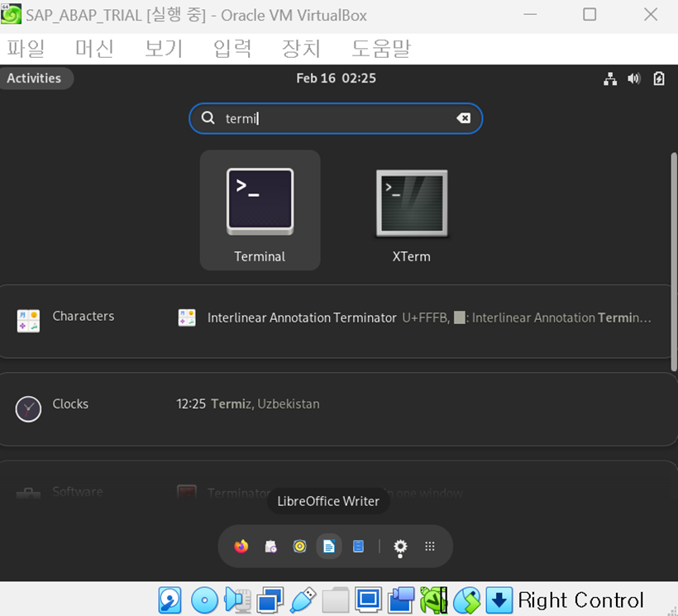Click the magnifier icon in the search bar
The image size is (678, 616).
pos(208,118)
